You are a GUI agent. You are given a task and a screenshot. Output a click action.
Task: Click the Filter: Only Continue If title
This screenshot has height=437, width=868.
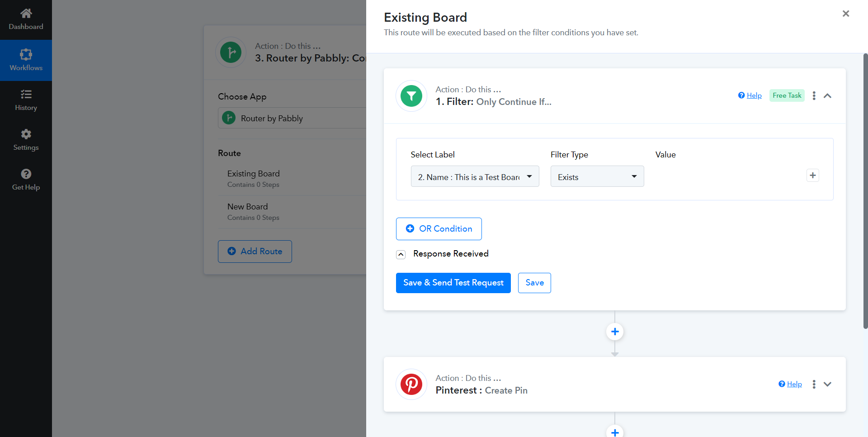click(x=494, y=102)
